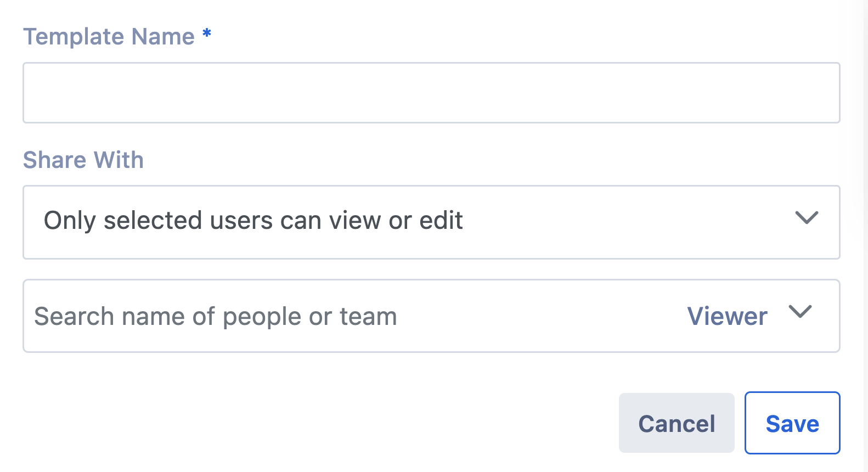Viewport: 868px width, 472px height.
Task: Discard the template with Cancel
Action: (x=676, y=423)
